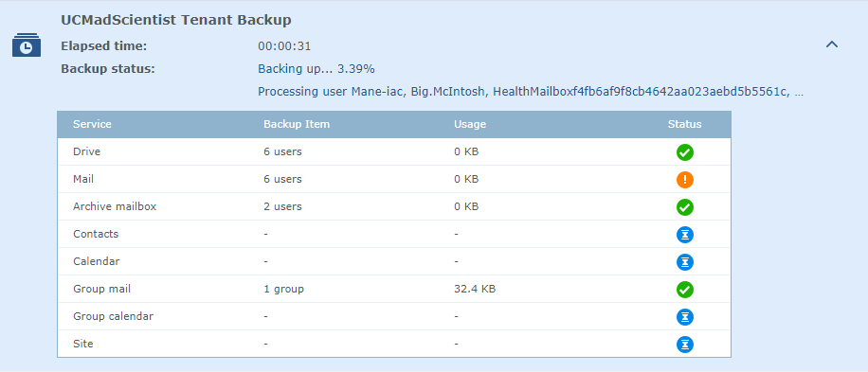Click the green check for Archive mailbox
Image resolution: width=868 pixels, height=372 pixels.
[685, 207]
